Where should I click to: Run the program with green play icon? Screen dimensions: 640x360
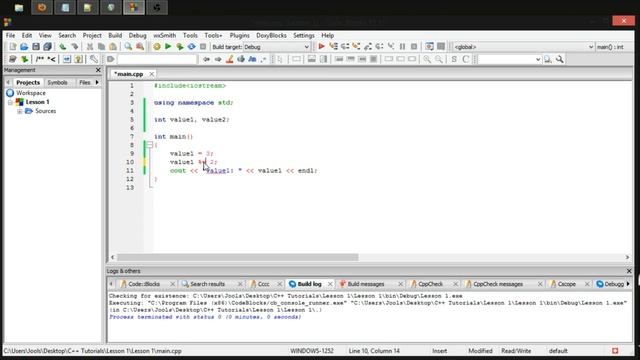point(168,47)
